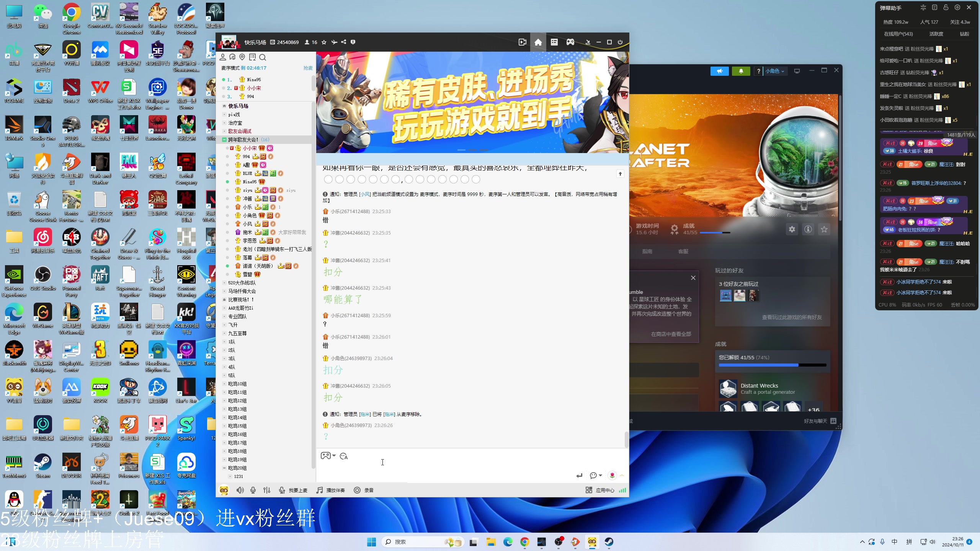Viewport: 980px width, 551px height.
Task: Open settings gear in 弹幕助手 panel
Action: coord(957,7)
